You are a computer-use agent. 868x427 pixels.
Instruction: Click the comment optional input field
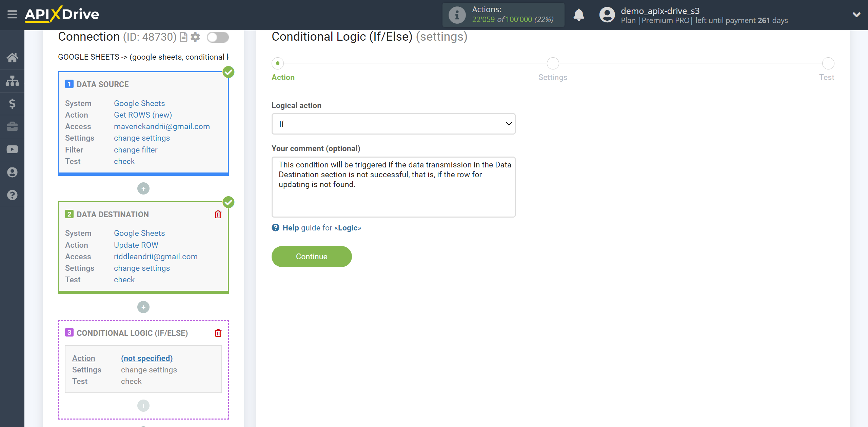[x=394, y=187]
